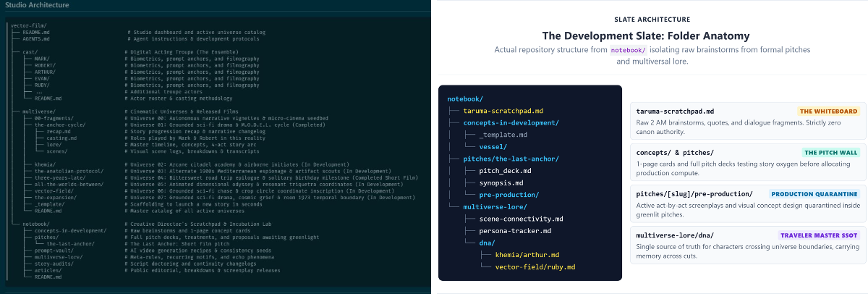Select the "cast/" folder row
Viewport: 868px width, 294px height.
tap(30, 52)
